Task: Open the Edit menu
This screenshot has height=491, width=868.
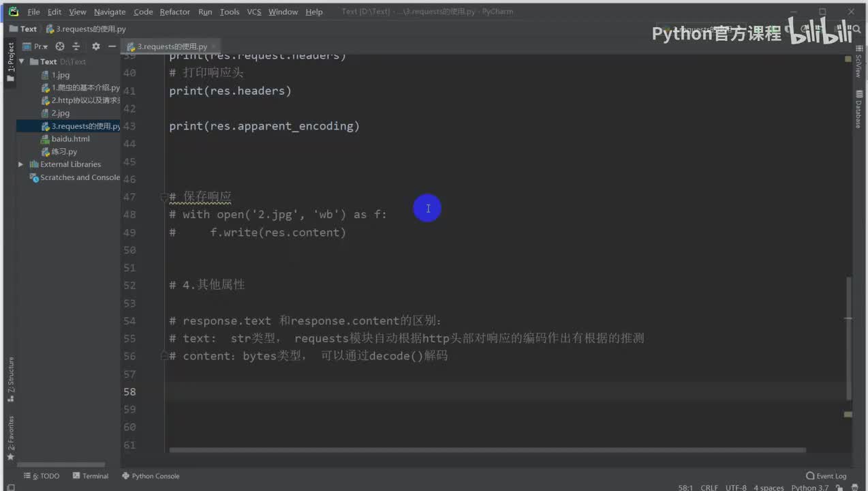Action: click(x=55, y=12)
